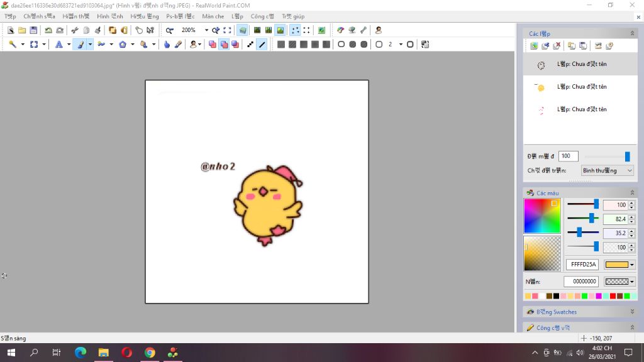The height and width of the screenshot is (362, 644).
Task: Open the Trợ giúp menu
Action: [x=293, y=16]
